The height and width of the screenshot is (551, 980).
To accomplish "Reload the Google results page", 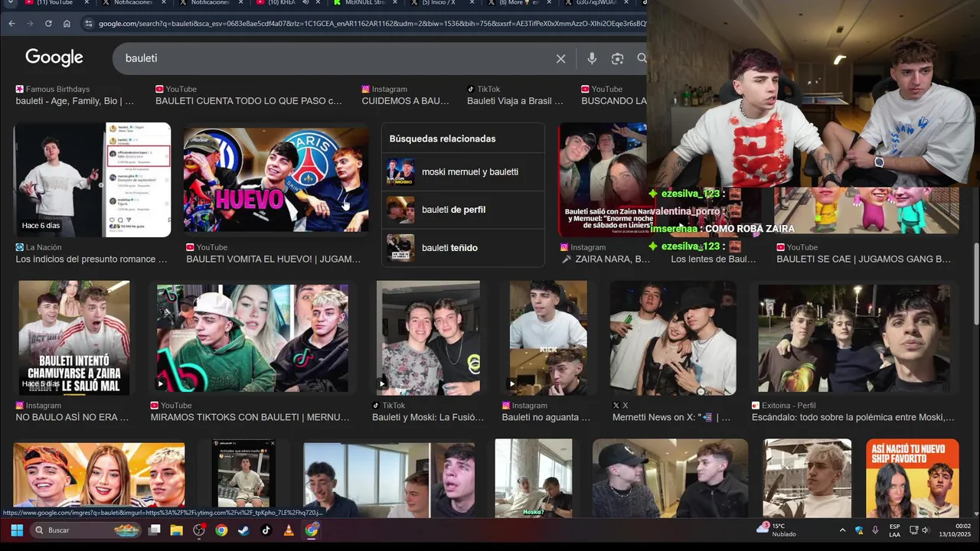I will 48,24.
